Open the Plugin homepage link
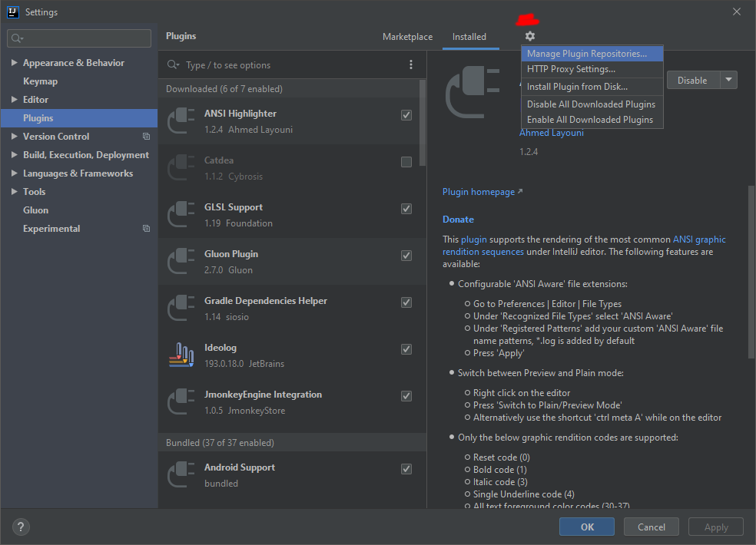756x545 pixels. pyautogui.click(x=482, y=192)
